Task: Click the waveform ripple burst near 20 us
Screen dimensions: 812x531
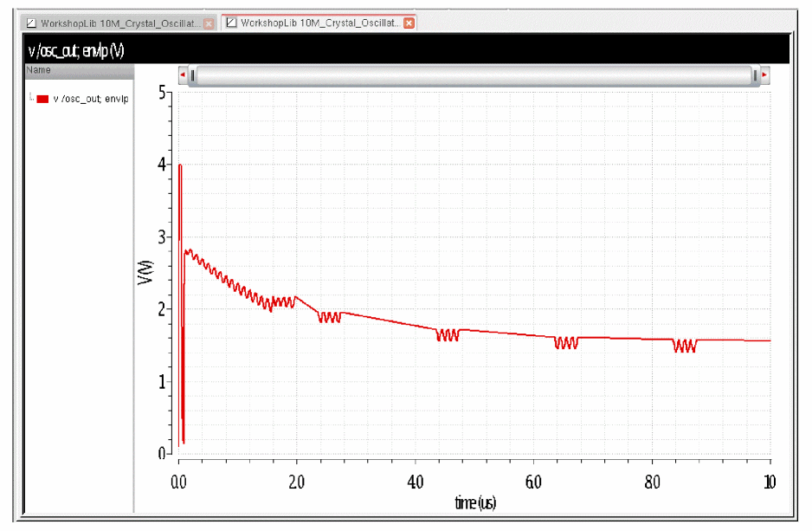Action: [282, 301]
